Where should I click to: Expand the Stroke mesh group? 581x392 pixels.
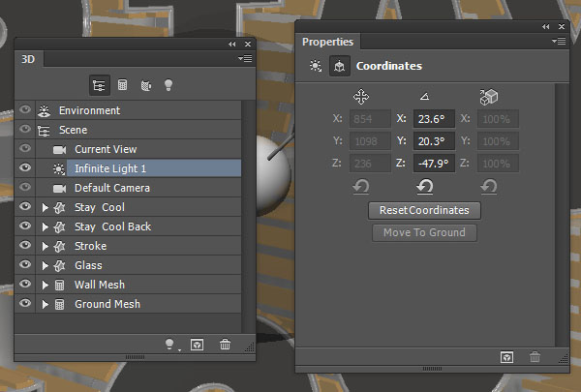(x=45, y=246)
